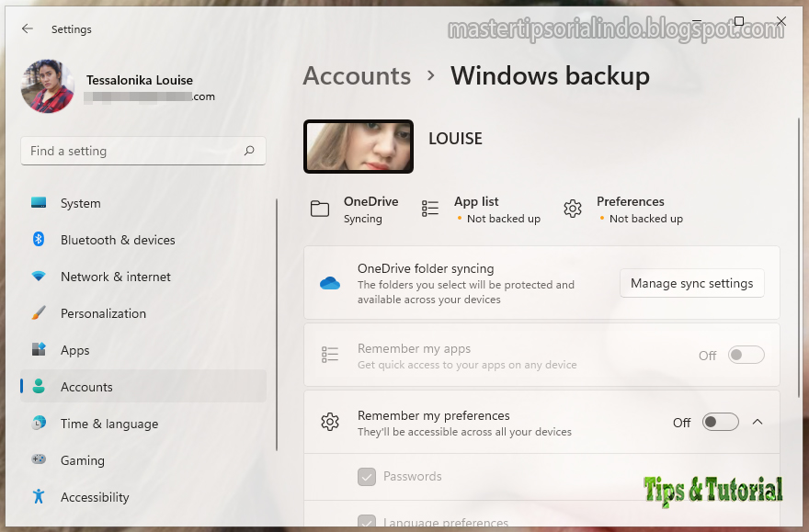Open System settings category

pos(143,203)
